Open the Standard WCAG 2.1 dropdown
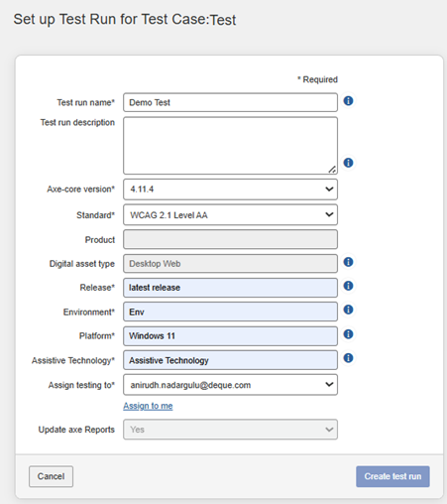Screen dimensions: 447x504 (x=230, y=215)
